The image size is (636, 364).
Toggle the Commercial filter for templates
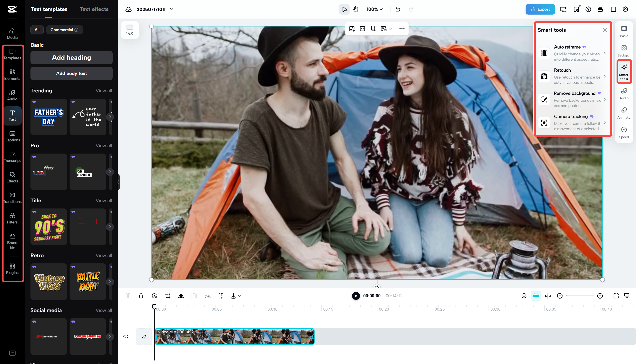(64, 30)
